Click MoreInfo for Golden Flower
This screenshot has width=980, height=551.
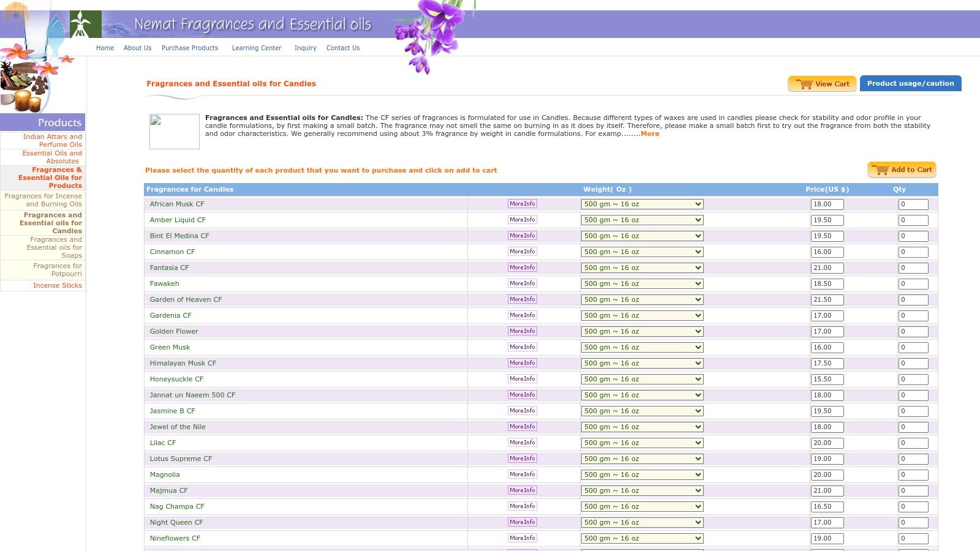coord(522,331)
